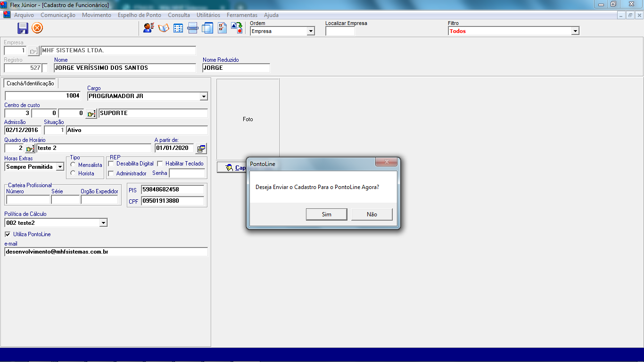Viewport: 644px width, 362px height.
Task: Click the Carteira Profissional Número field
Action: (28, 200)
